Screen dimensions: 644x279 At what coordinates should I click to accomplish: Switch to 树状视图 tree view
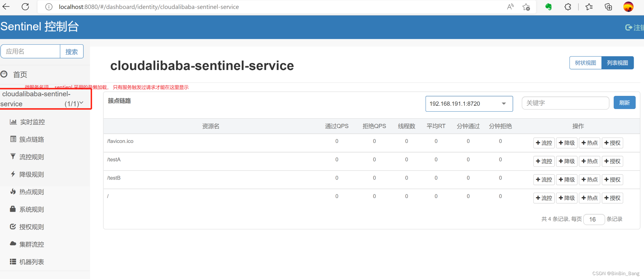point(586,63)
